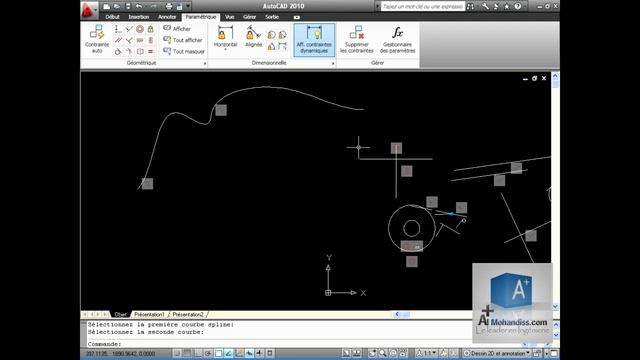The image size is (640, 360).
Task: Apply the Smooth (lissage) geometric constraint
Action: pyautogui.click(x=129, y=51)
